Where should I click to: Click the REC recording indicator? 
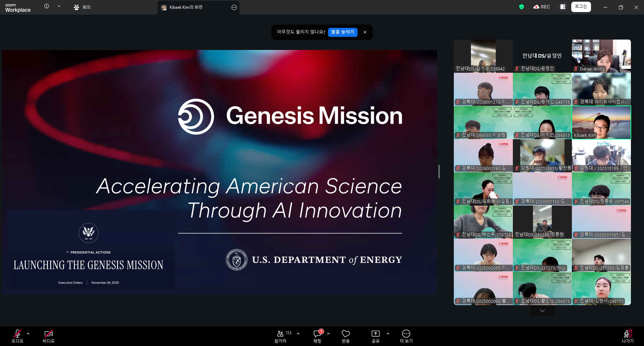542,7
